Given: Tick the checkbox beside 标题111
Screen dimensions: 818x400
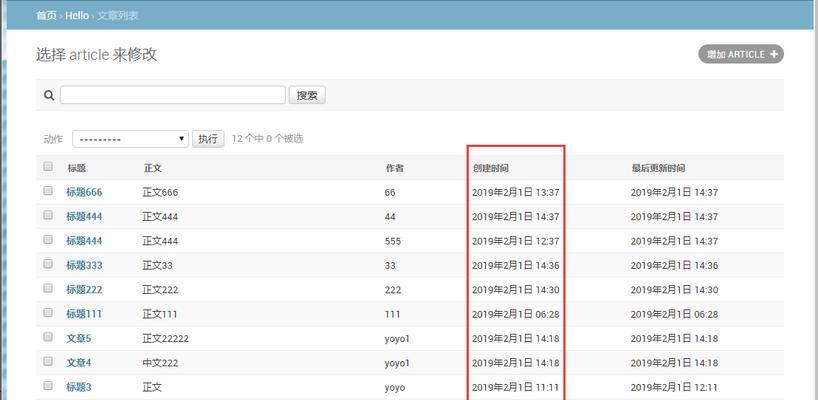Looking at the screenshot, I should (48, 312).
